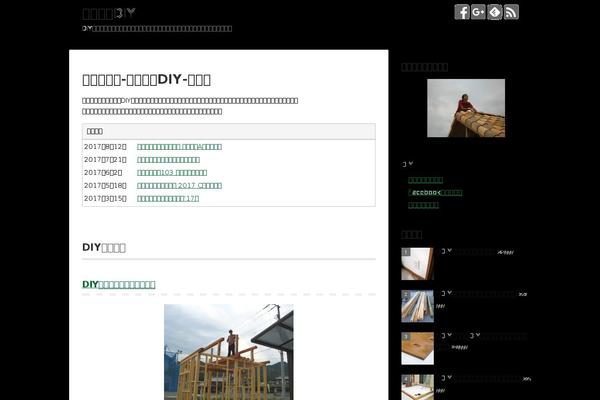Open the Facebook social icon
The width and height of the screenshot is (600, 400).
click(x=462, y=12)
